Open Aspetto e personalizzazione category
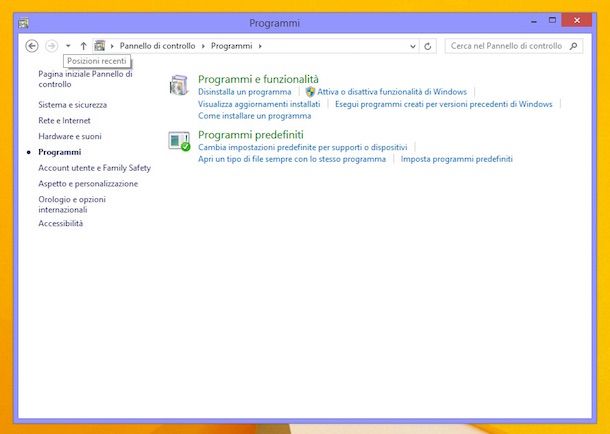This screenshot has height=434, width=610. 88,184
